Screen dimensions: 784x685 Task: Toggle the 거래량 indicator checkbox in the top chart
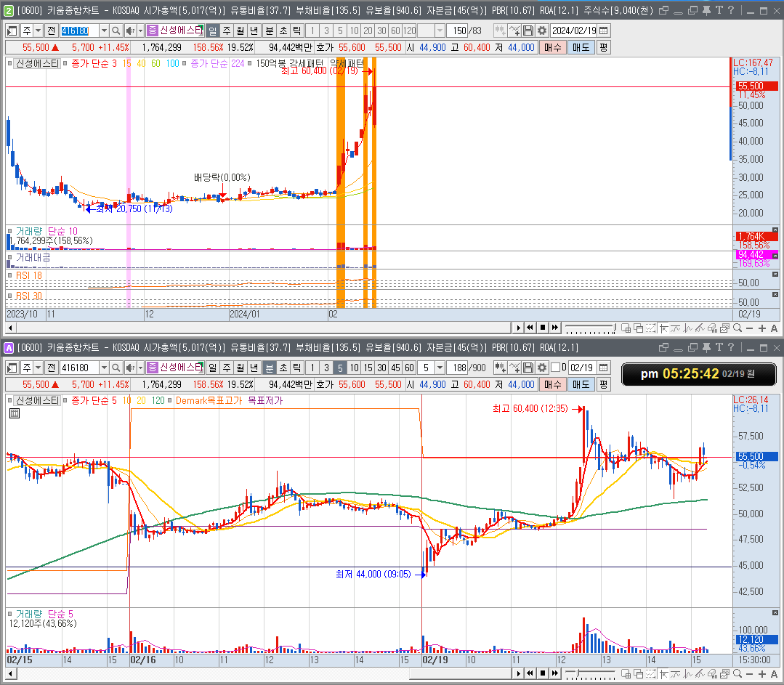click(9, 231)
